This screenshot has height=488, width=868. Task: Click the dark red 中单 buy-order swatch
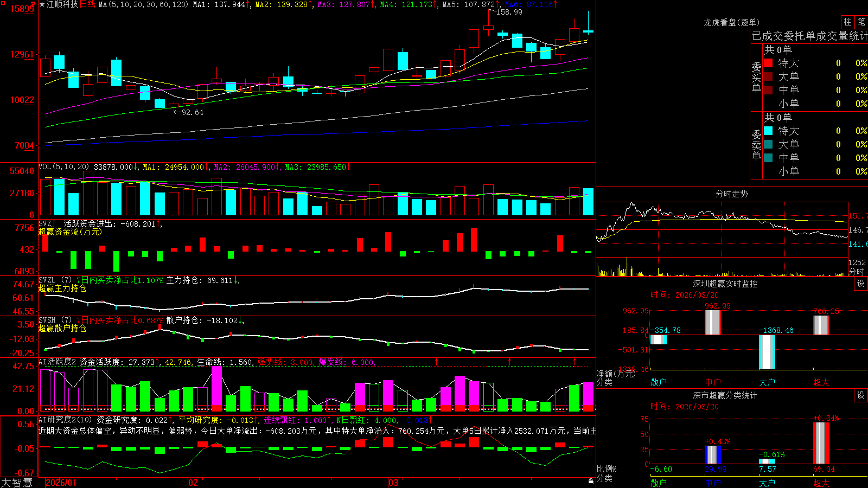[x=768, y=90]
